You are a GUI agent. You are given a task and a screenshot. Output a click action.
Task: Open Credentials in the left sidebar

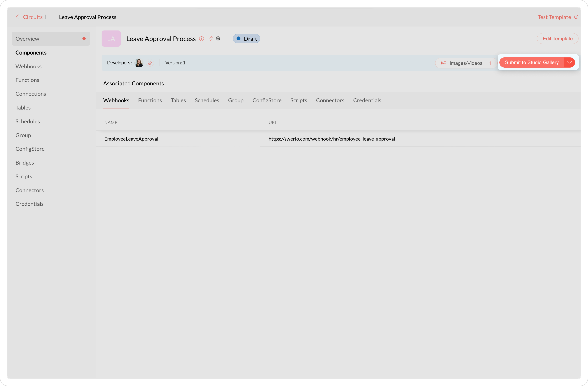point(29,204)
